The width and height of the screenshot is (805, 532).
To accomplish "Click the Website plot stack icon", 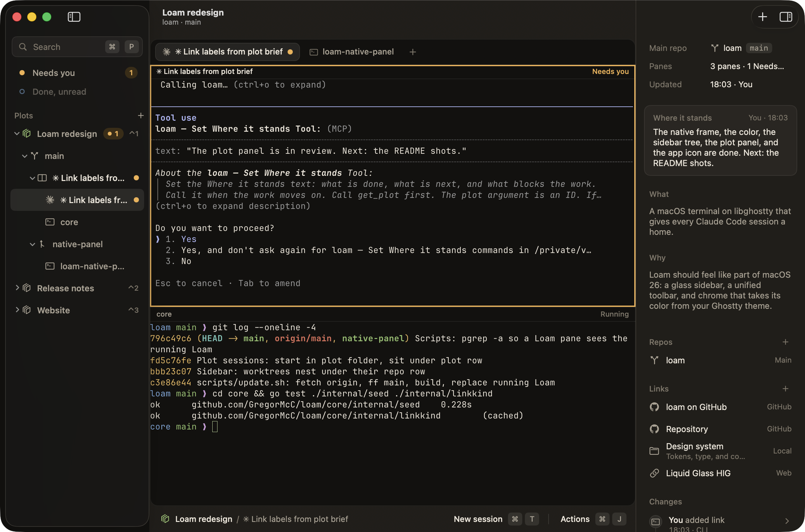I will point(27,310).
